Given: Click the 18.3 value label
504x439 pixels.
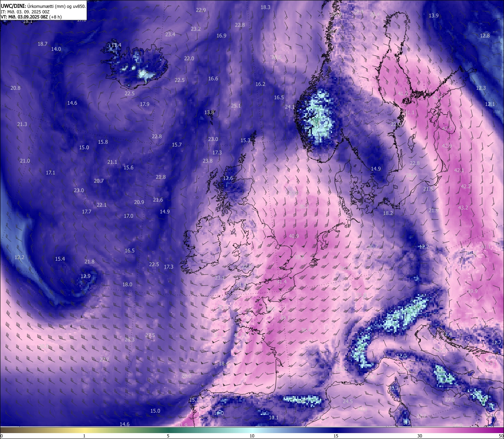Looking at the screenshot, I should [265, 7].
